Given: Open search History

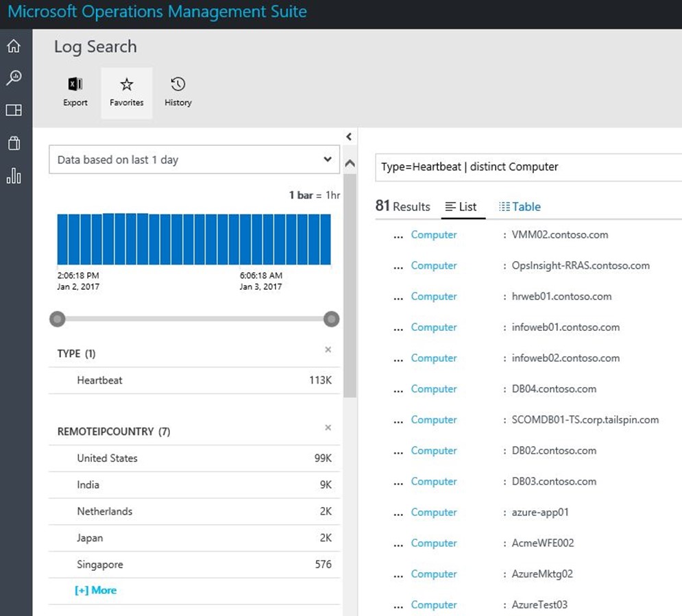Looking at the screenshot, I should 178,93.
